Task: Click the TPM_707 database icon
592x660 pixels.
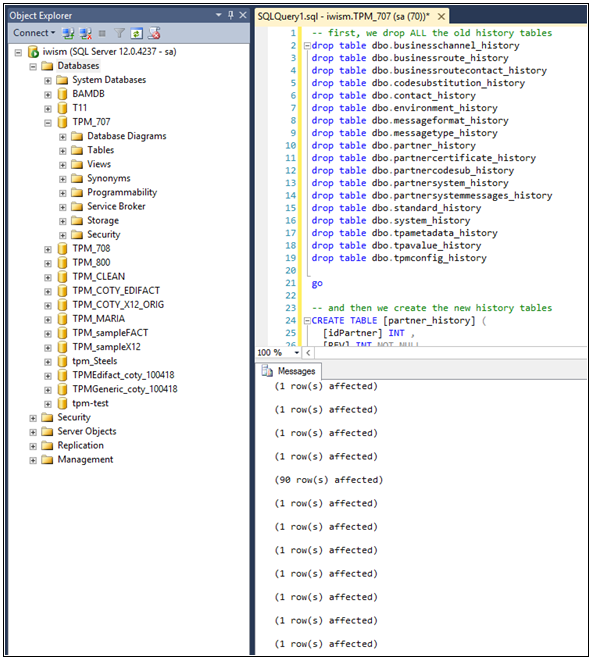Action: 62,122
